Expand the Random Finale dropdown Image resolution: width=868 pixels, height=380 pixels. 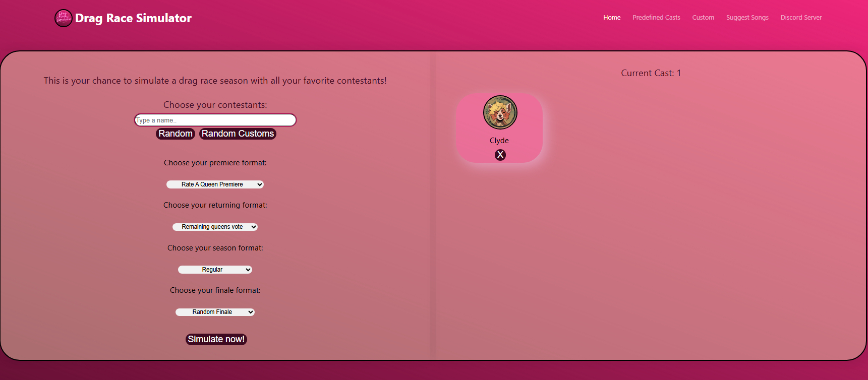pos(215,312)
